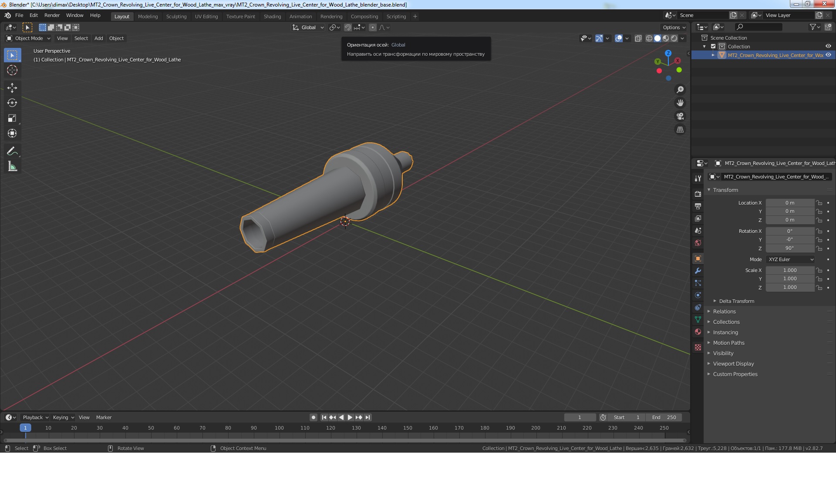This screenshot has height=504, width=836.
Task: Open the Particles properties tab
Action: 698,283
